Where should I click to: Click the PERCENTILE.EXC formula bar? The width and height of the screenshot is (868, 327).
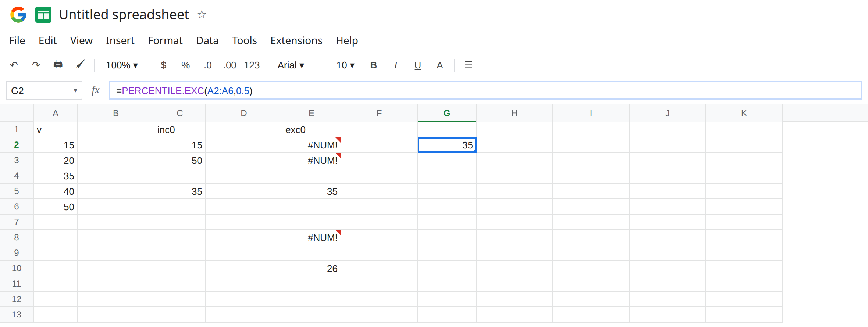485,90
